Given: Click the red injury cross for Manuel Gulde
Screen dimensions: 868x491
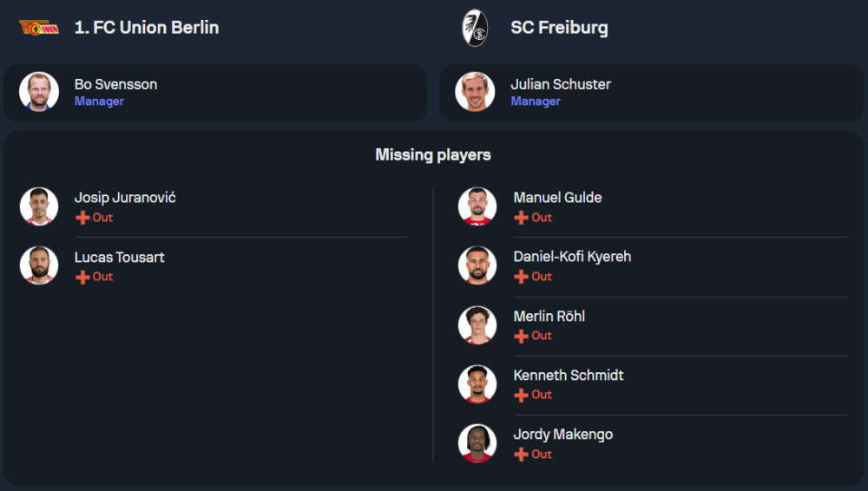Looking at the screenshot, I should 521,218.
